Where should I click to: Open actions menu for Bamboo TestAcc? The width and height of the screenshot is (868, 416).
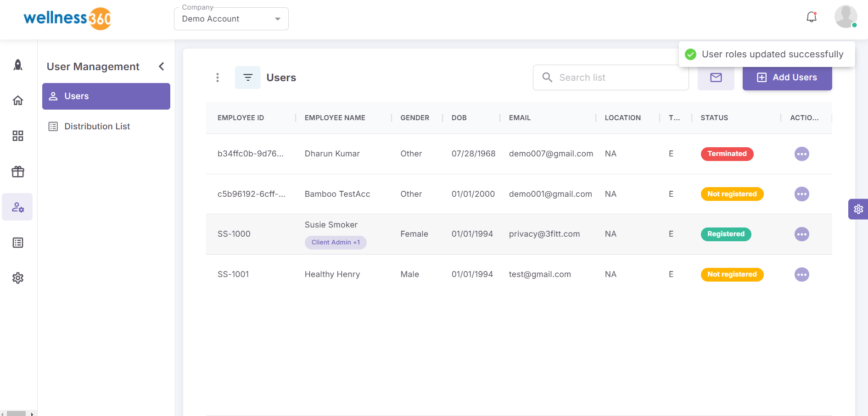(802, 194)
